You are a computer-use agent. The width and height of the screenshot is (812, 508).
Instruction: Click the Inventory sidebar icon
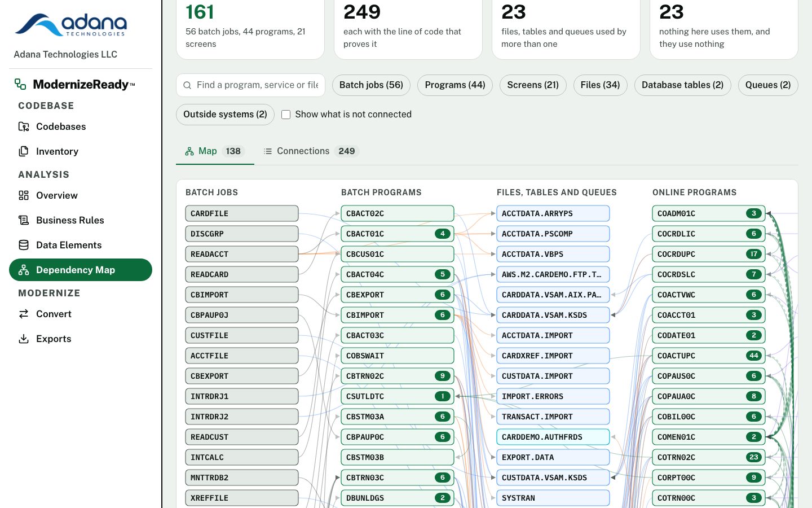[x=24, y=151]
